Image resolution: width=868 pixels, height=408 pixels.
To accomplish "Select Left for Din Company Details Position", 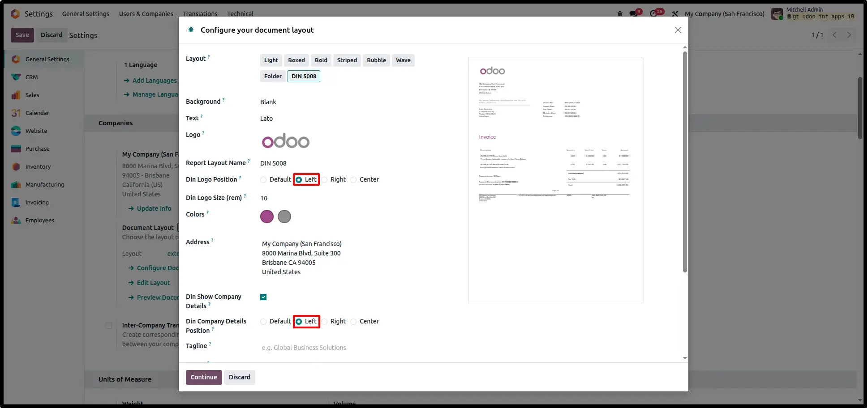I will (299, 322).
